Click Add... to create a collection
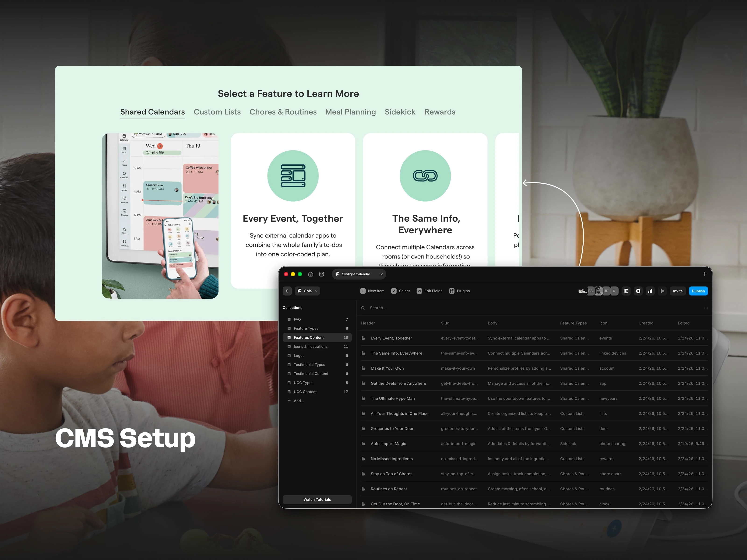The height and width of the screenshot is (560, 747). click(299, 401)
